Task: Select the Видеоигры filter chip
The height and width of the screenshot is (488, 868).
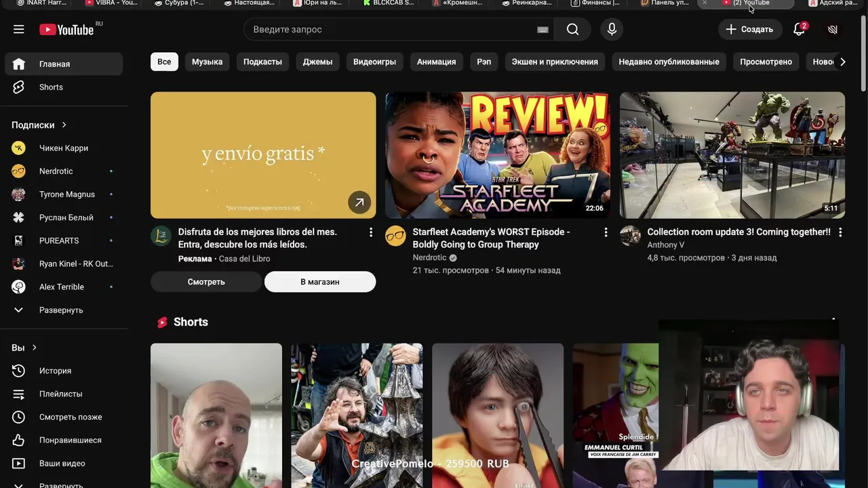Action: pyautogui.click(x=374, y=62)
